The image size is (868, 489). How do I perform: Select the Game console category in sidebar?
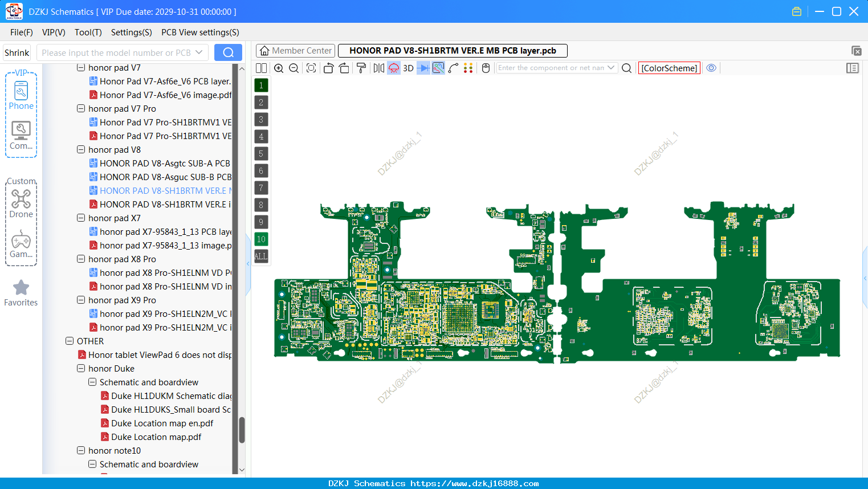point(21,244)
